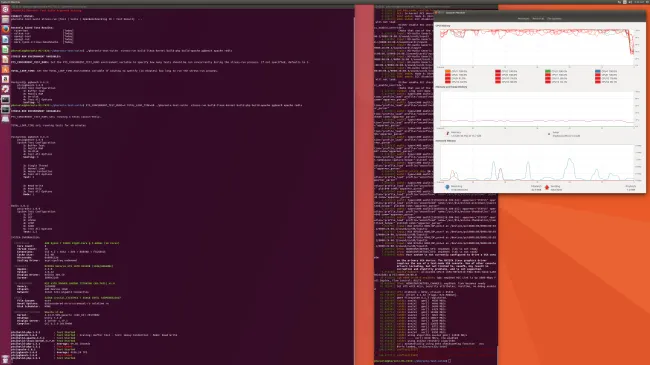Change the CPU13 color swatch
The image size is (650, 365).
pos(448,82)
